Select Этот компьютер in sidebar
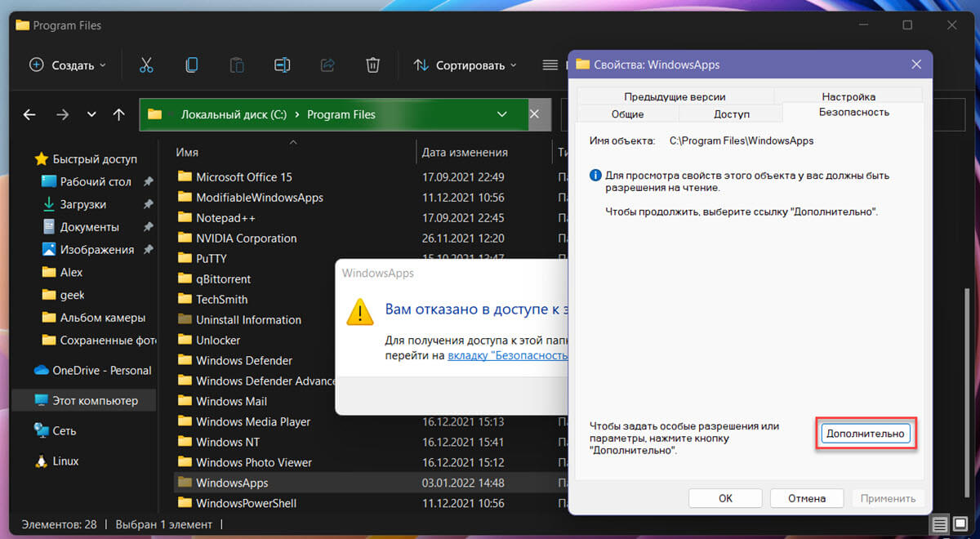 pos(86,401)
